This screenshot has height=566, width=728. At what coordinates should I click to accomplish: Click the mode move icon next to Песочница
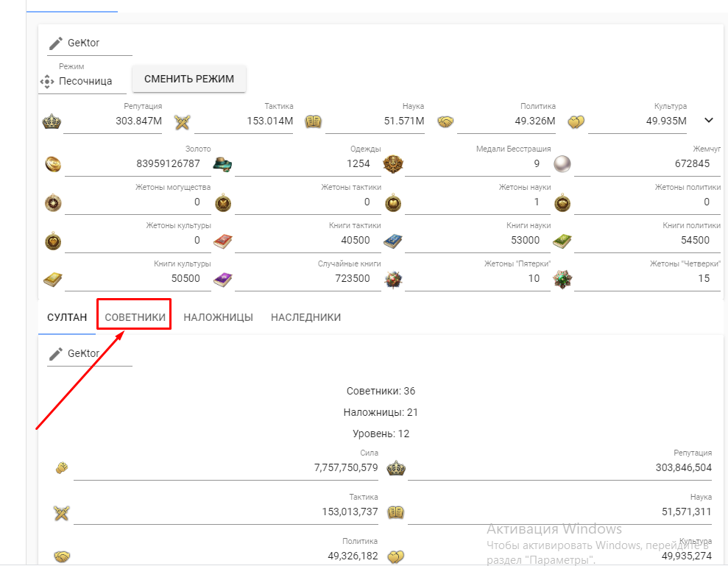coord(47,82)
